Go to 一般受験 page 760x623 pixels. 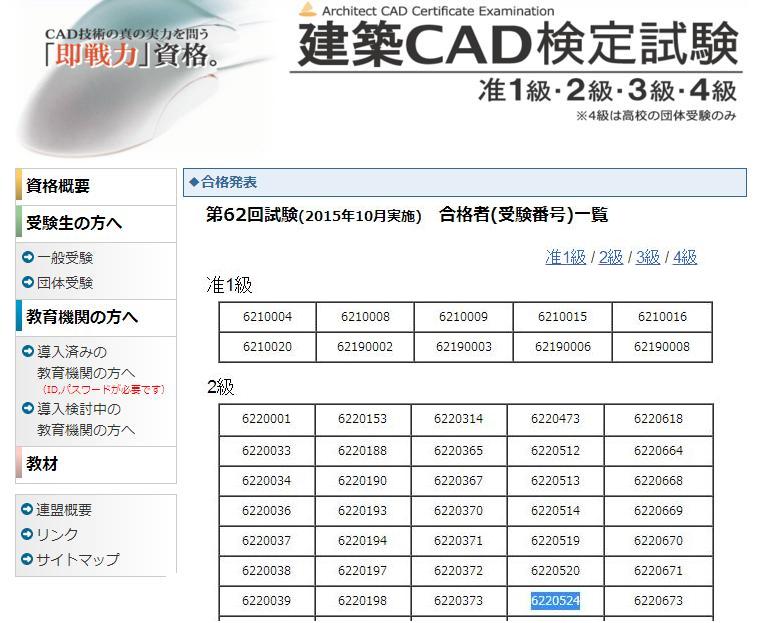65,257
